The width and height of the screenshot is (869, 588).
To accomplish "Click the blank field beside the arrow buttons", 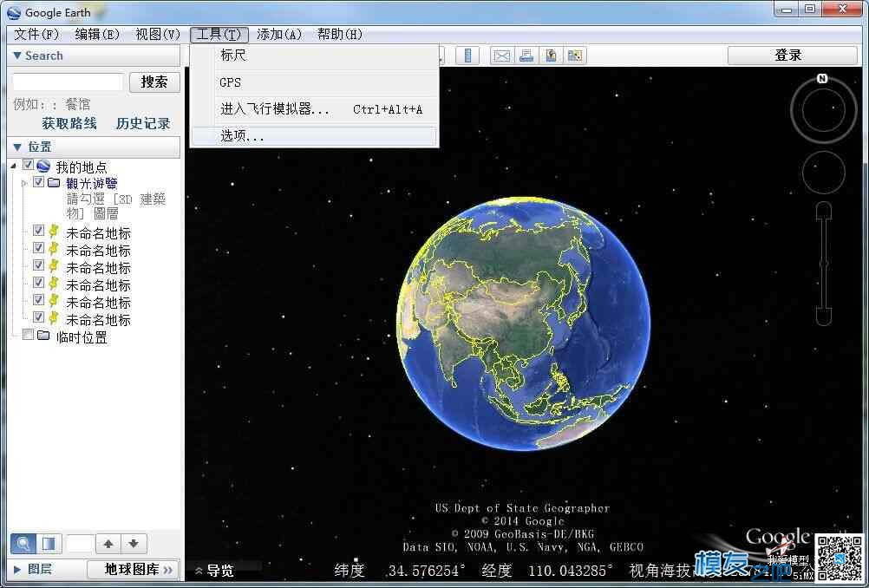I will [x=81, y=544].
